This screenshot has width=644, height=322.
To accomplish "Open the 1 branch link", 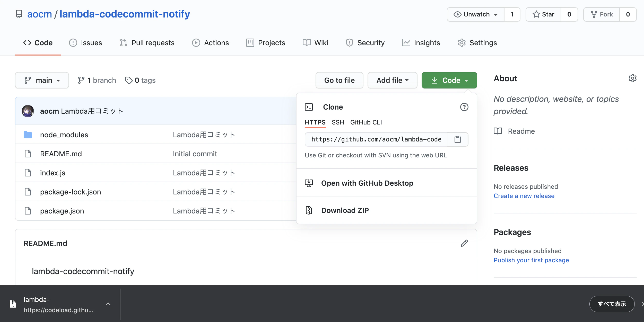I will point(97,80).
